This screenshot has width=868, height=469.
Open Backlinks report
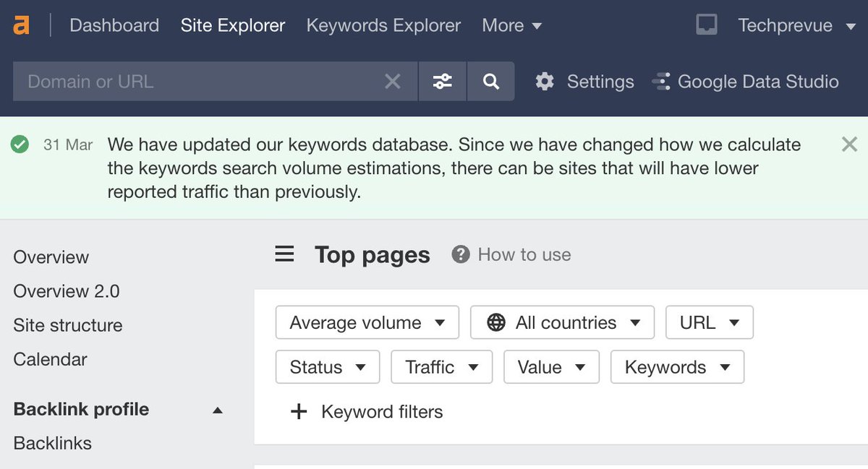tap(53, 443)
